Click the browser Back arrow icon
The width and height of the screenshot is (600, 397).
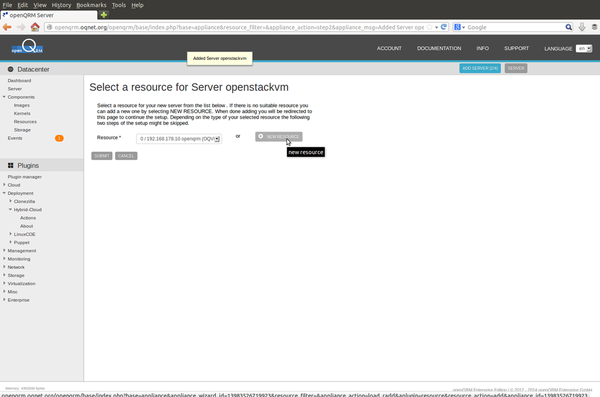tap(7, 27)
